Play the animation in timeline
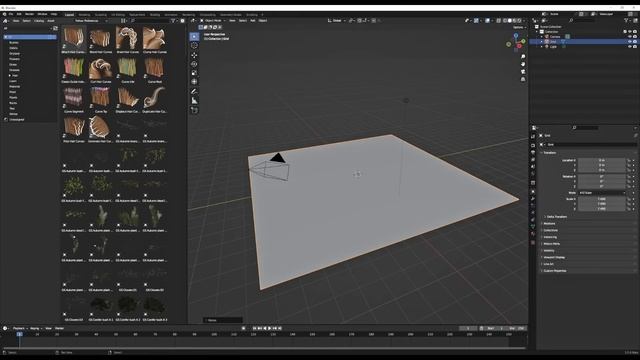The image size is (640, 360). coord(269,328)
